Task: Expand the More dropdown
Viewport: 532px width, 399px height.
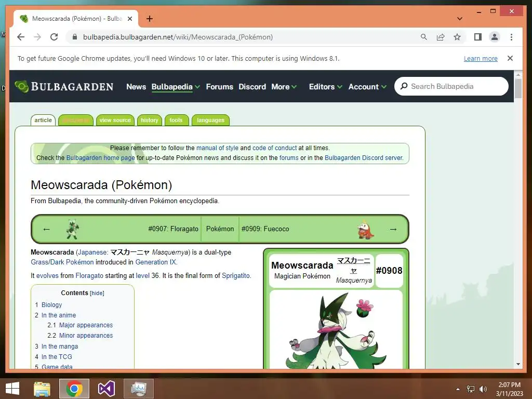Action: point(284,87)
